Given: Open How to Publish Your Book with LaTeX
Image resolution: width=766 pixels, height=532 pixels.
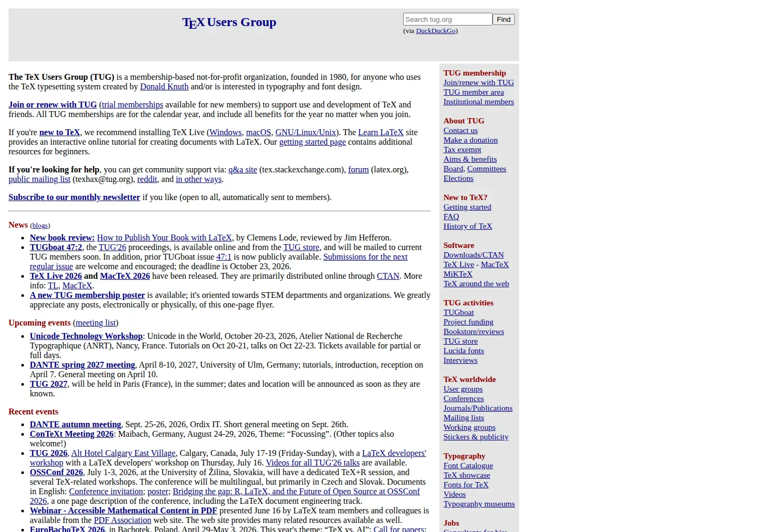Looking at the screenshot, I should [x=164, y=238].
